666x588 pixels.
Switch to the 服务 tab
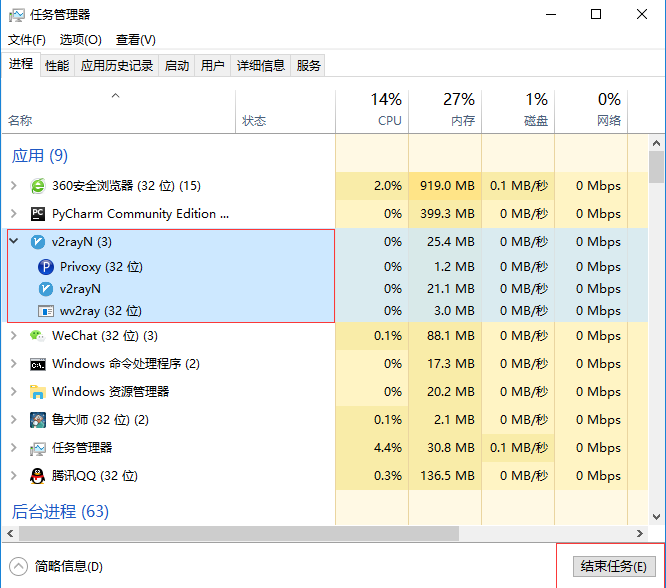(x=308, y=66)
